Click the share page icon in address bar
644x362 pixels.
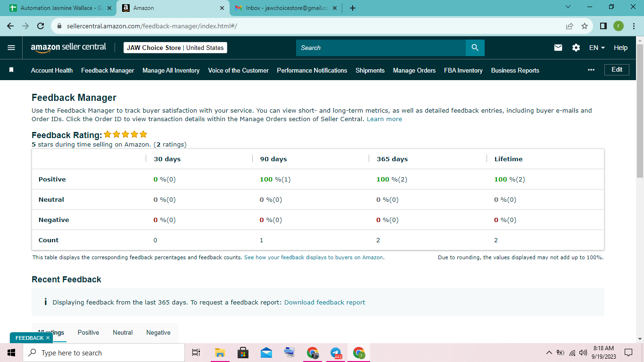[570, 26]
